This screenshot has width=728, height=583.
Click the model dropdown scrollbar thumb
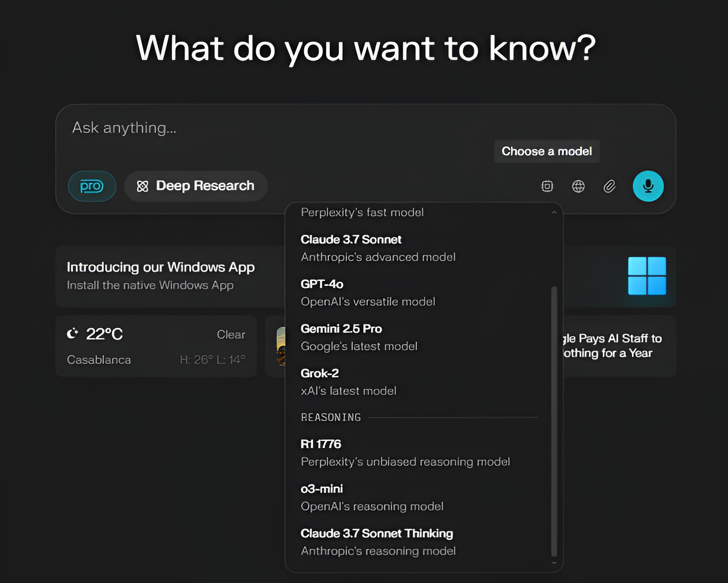(554, 421)
